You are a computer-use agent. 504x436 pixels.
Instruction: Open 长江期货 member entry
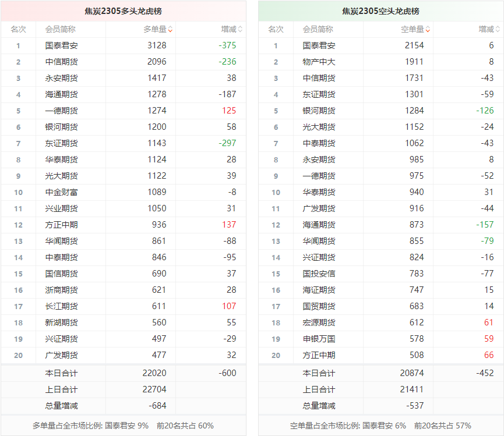[x=61, y=306]
